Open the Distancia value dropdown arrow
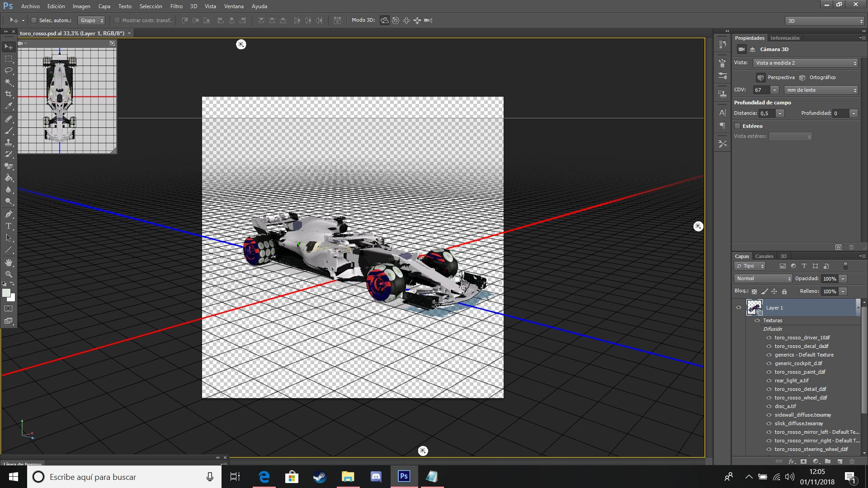The width and height of the screenshot is (868, 488). tap(780, 113)
